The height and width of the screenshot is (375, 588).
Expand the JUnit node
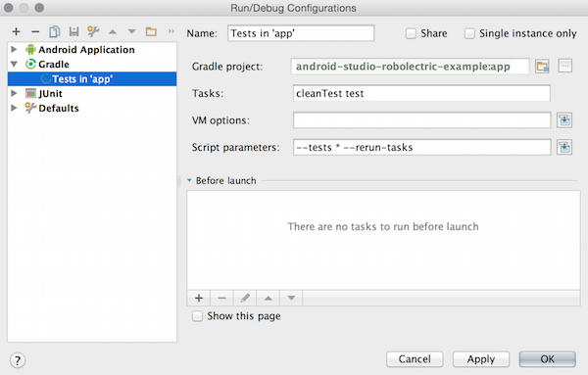tap(15, 93)
